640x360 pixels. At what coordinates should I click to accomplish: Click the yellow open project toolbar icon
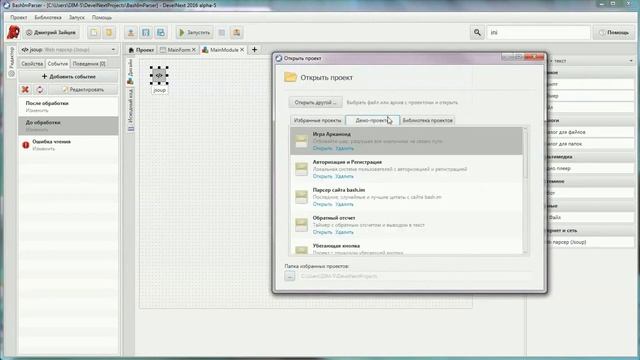click(x=109, y=32)
